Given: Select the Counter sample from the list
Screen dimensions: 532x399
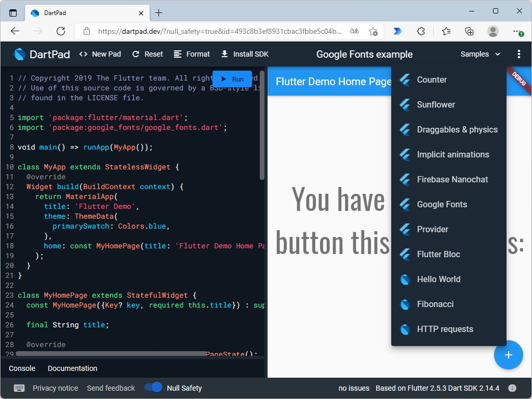Looking at the screenshot, I should click(x=431, y=79).
